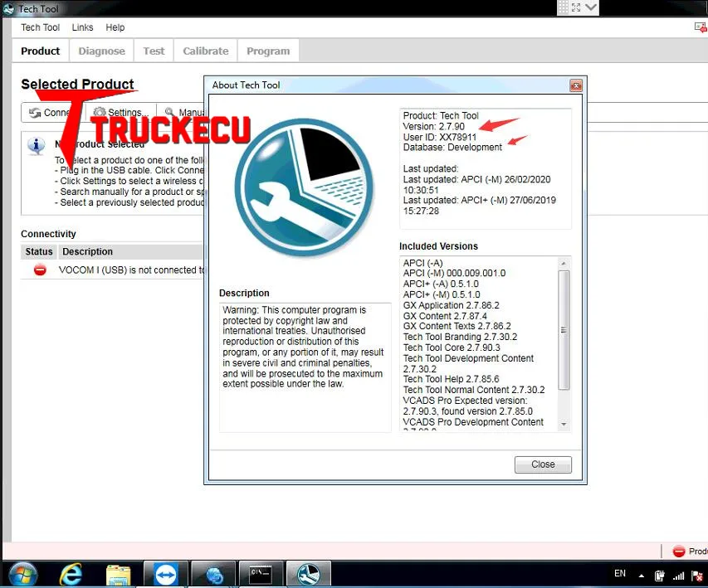Click the EN language indicator

(620, 574)
